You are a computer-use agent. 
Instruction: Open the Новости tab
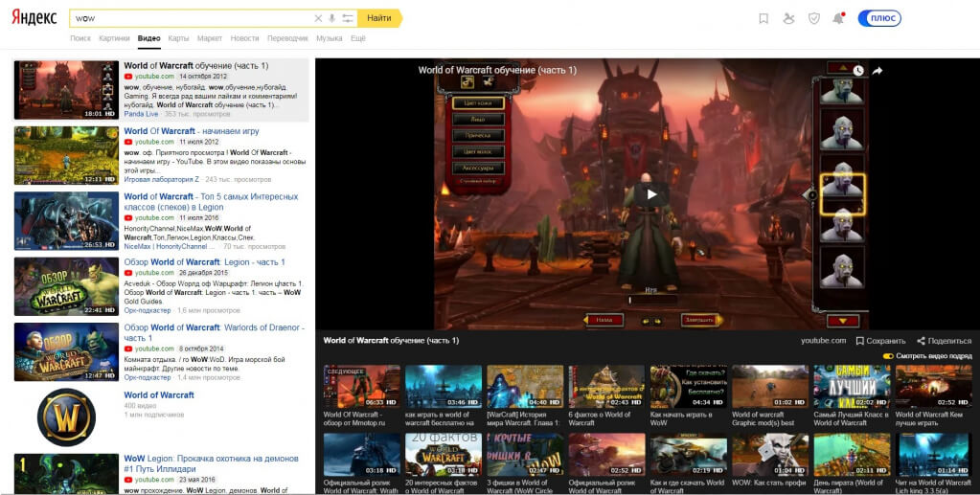pos(244,38)
